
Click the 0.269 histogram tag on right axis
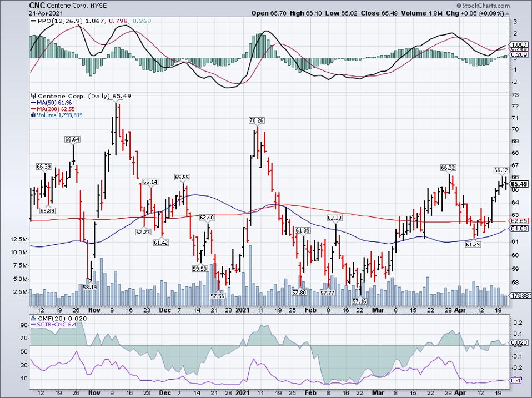tap(519, 54)
